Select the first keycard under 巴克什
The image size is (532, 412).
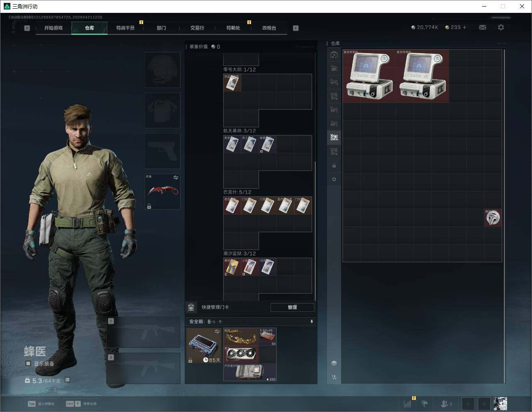tap(232, 206)
